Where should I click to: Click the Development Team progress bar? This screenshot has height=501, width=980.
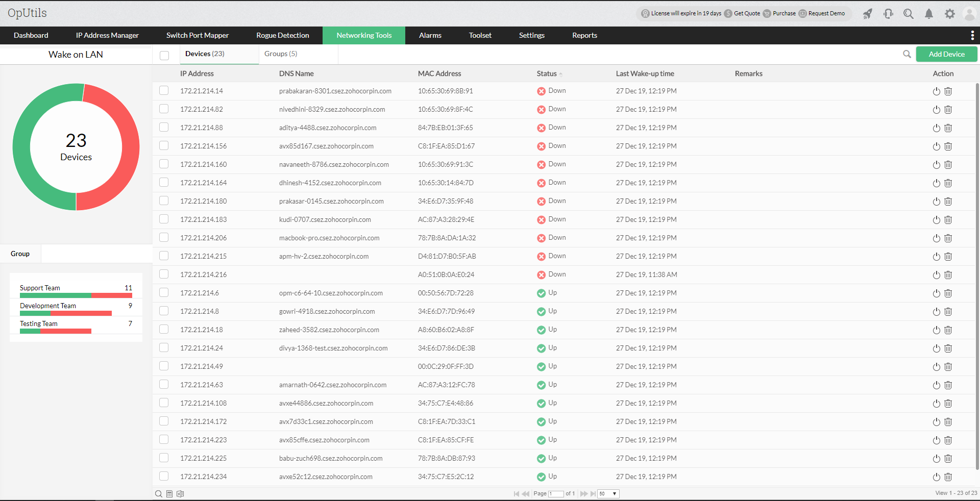pos(65,313)
